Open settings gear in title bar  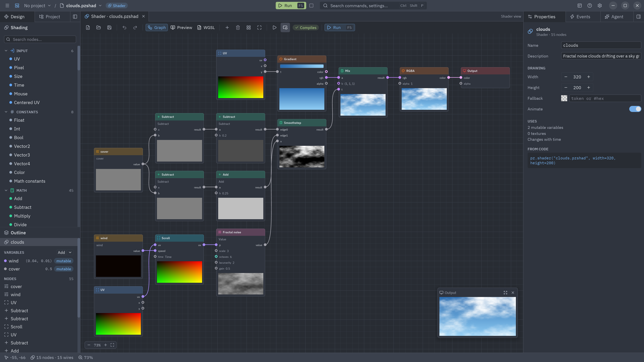600,6
